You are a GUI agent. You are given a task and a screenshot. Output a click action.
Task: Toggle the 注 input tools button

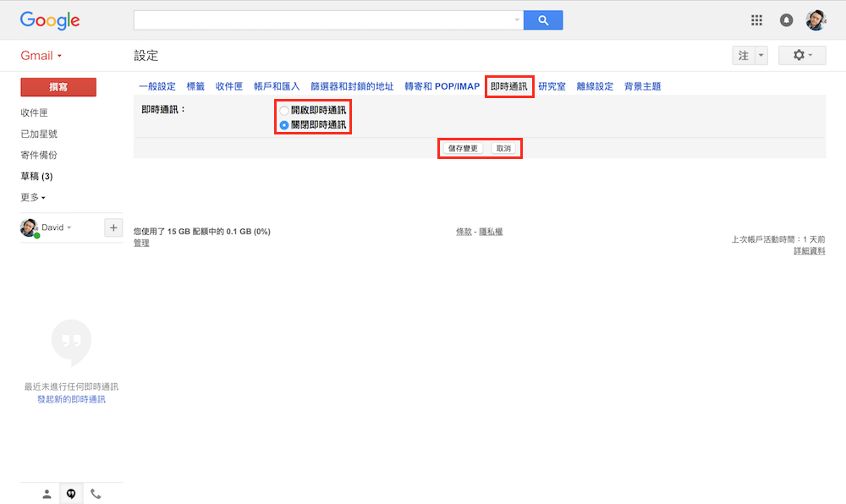742,55
